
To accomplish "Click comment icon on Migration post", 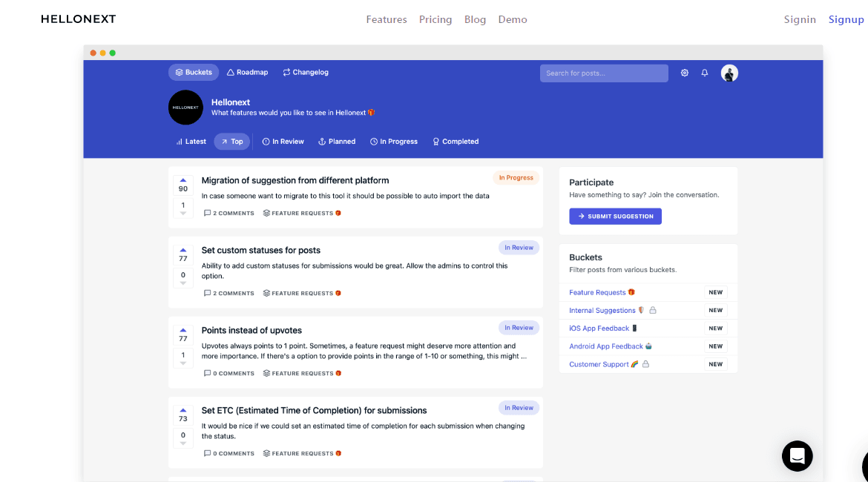I will pyautogui.click(x=207, y=213).
